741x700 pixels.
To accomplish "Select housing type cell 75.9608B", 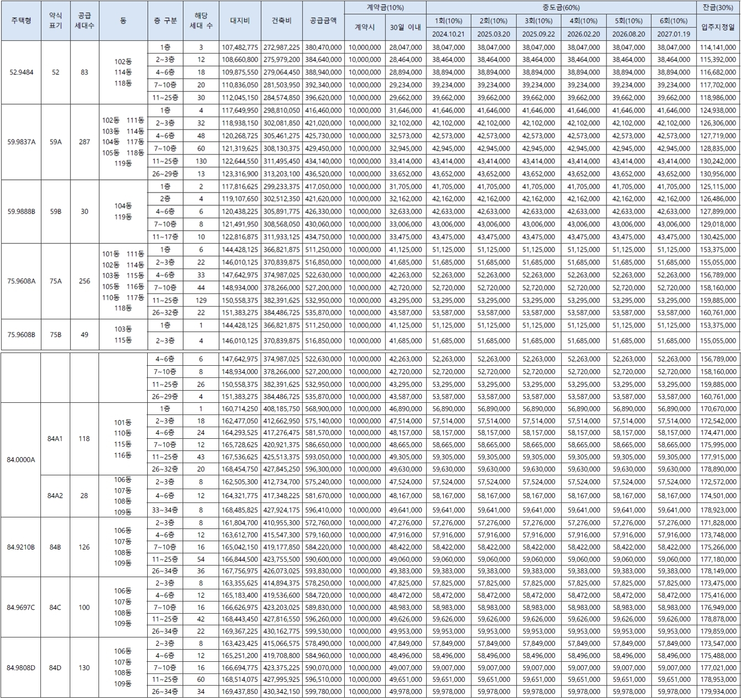I will 21,334.
